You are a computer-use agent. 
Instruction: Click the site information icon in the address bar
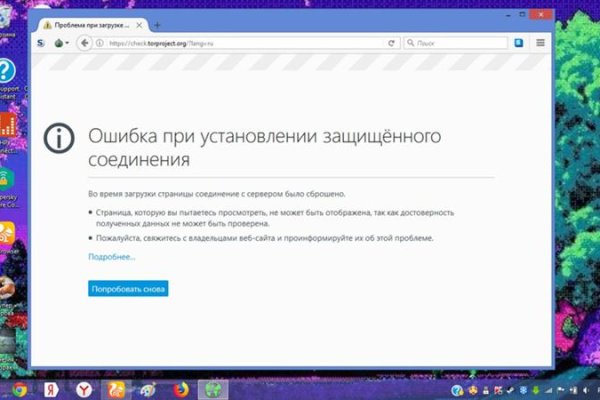99,43
